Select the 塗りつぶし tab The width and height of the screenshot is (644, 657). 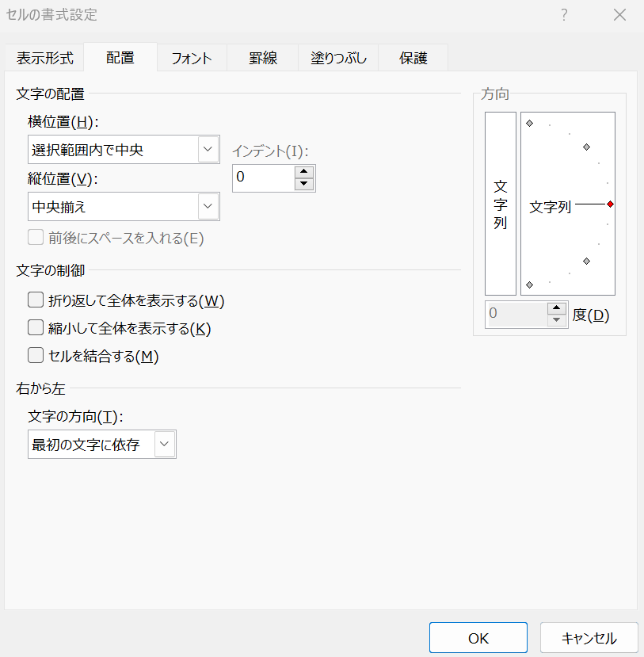(338, 58)
